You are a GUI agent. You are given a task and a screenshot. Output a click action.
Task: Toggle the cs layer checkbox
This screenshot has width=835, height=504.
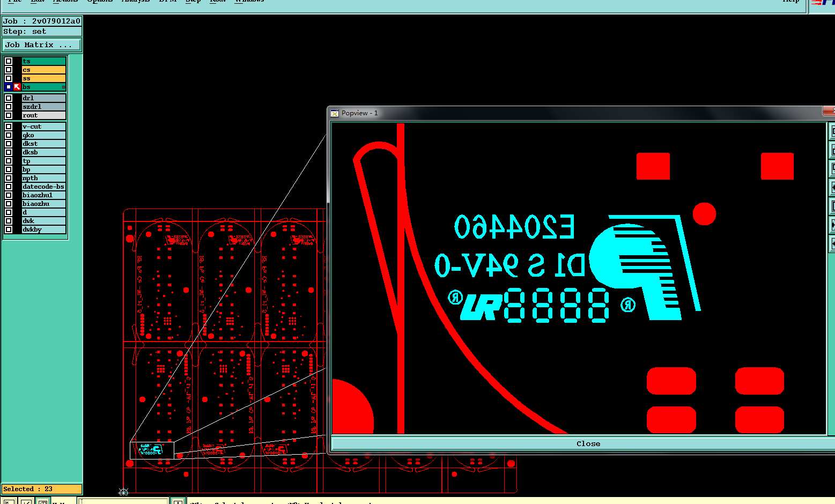pyautogui.click(x=9, y=70)
